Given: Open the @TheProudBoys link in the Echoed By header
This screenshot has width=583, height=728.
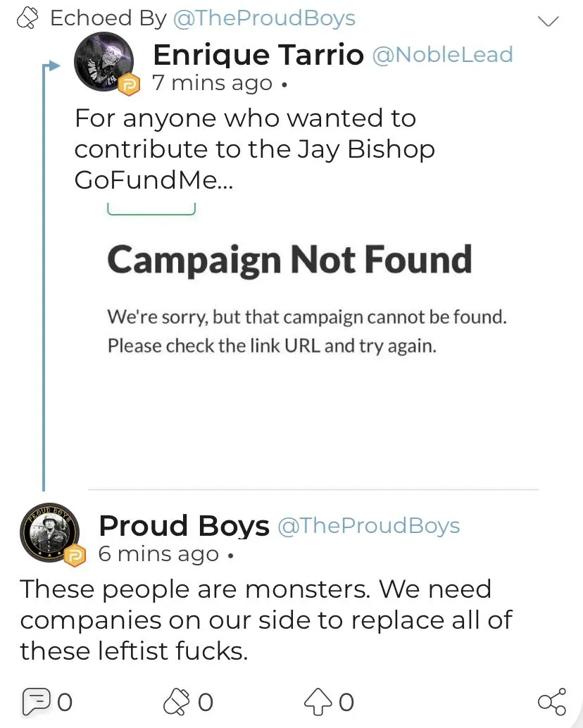Looking at the screenshot, I should [264, 18].
